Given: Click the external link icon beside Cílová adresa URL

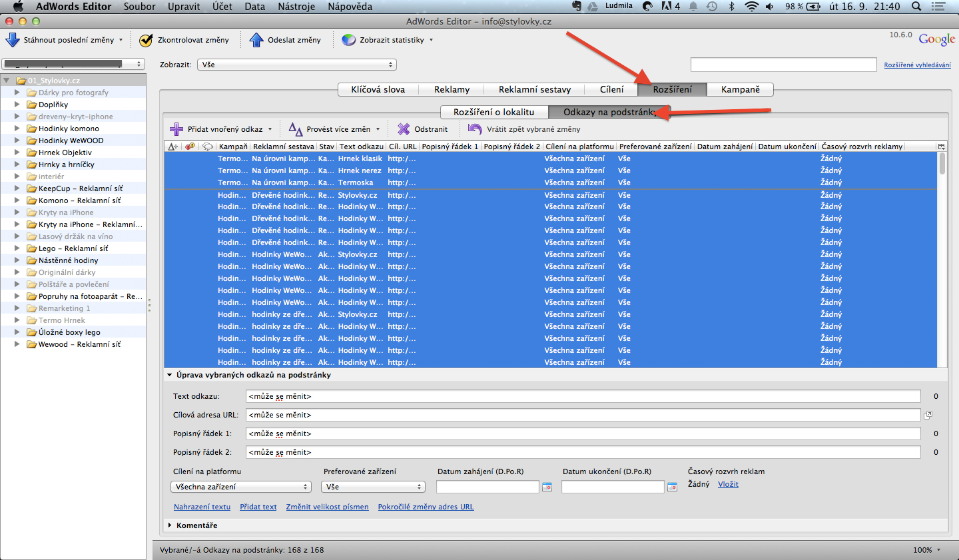Looking at the screenshot, I should pos(928,415).
